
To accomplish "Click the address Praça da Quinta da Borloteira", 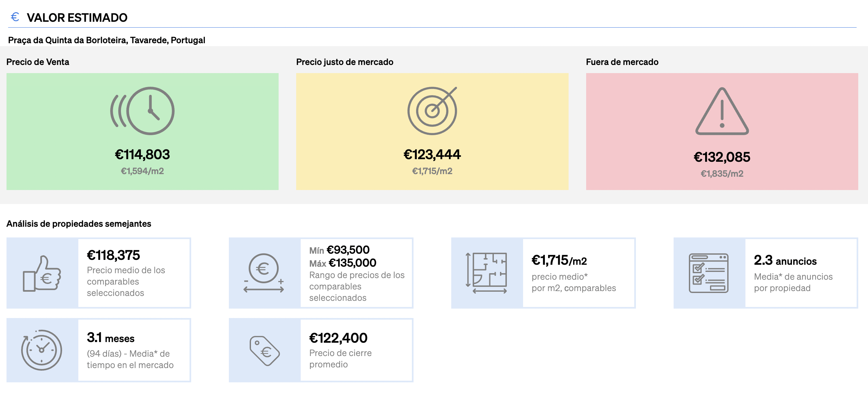I will click(107, 40).
